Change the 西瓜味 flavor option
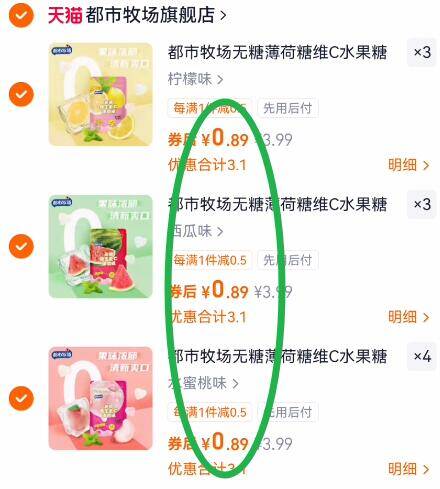This screenshot has height=489, width=440. 195,231
